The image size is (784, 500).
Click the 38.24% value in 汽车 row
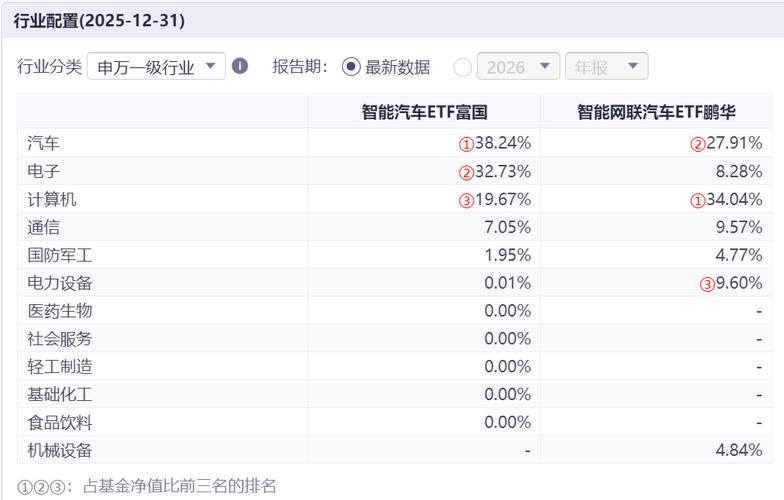[x=502, y=143]
